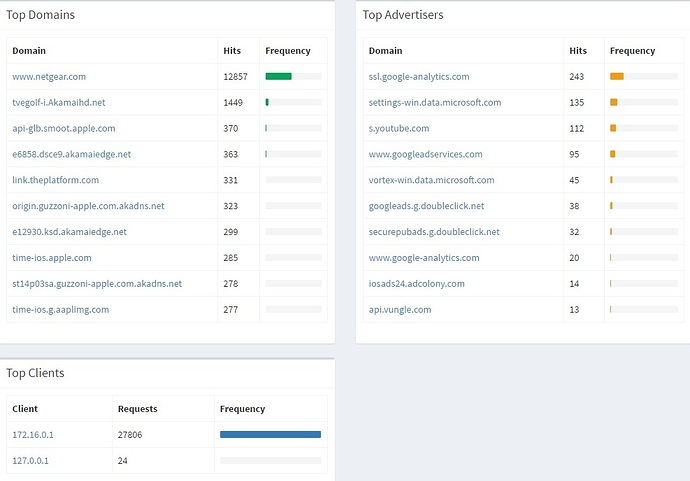Viewport: 690px width, 481px height.
Task: Open api-glb.smoot.apple.com domain entry
Action: click(x=63, y=128)
